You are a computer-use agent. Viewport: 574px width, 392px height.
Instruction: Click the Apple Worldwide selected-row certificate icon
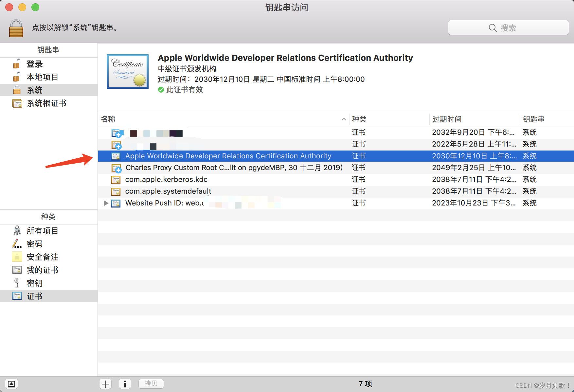116,156
